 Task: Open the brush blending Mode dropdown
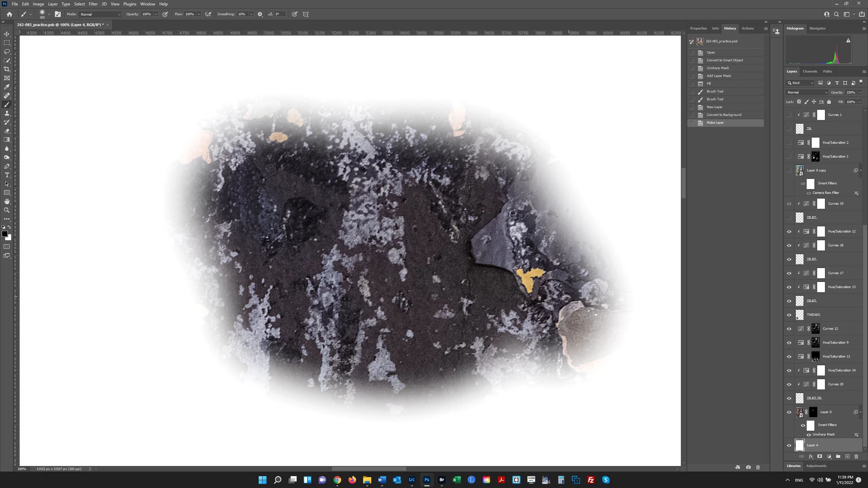[x=100, y=14]
